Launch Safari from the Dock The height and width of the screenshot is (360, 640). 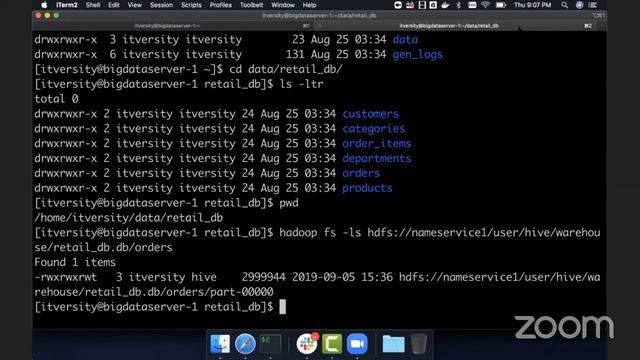pos(245,344)
